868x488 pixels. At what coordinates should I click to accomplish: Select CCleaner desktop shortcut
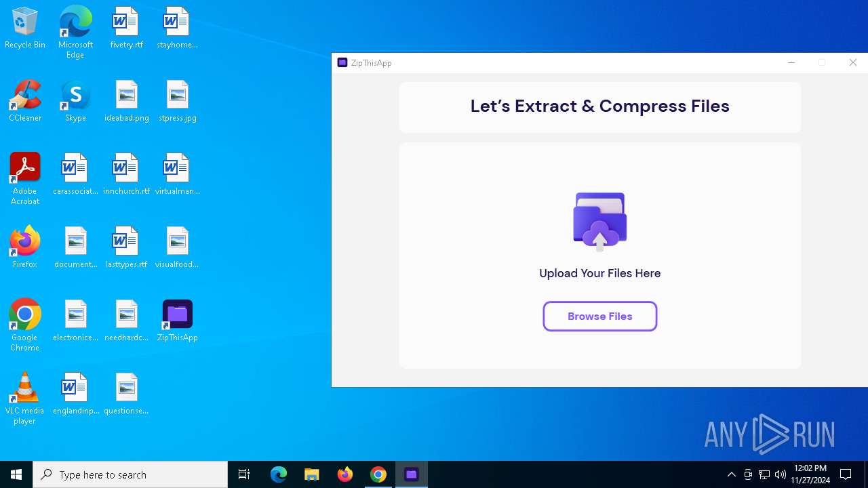click(25, 102)
